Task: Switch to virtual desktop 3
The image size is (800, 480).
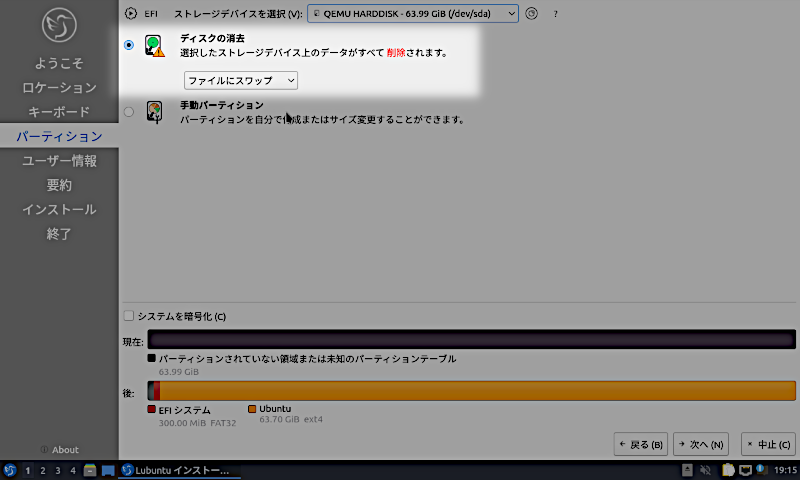Action: [58, 470]
